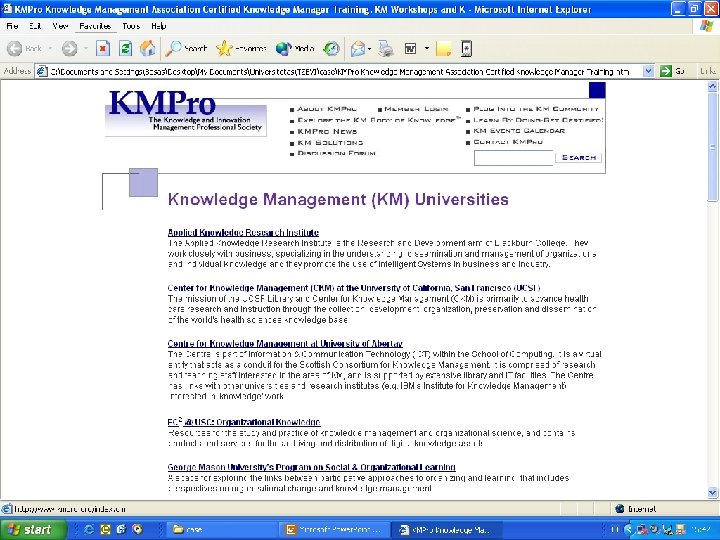Click Knowledge Management (KM) Universities heading

coord(338,199)
